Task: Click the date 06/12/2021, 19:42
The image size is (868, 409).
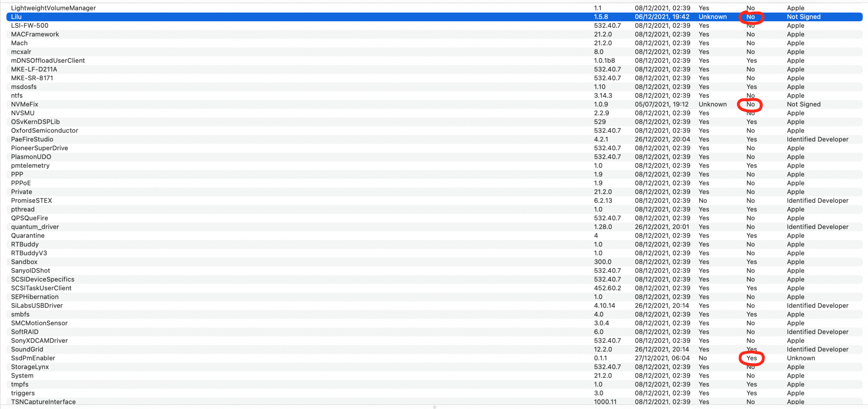Action: [x=662, y=16]
